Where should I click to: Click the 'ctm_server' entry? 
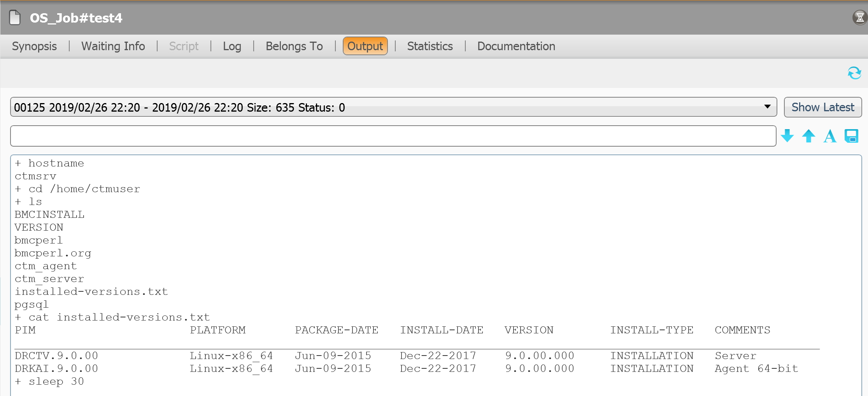click(x=49, y=279)
